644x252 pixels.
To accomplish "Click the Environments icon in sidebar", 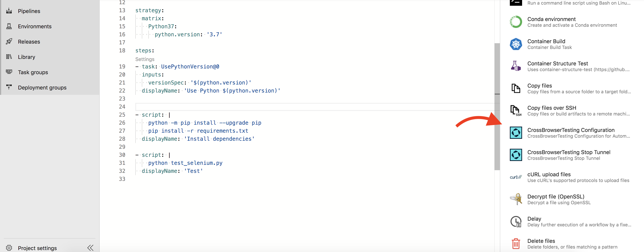I will click(9, 26).
